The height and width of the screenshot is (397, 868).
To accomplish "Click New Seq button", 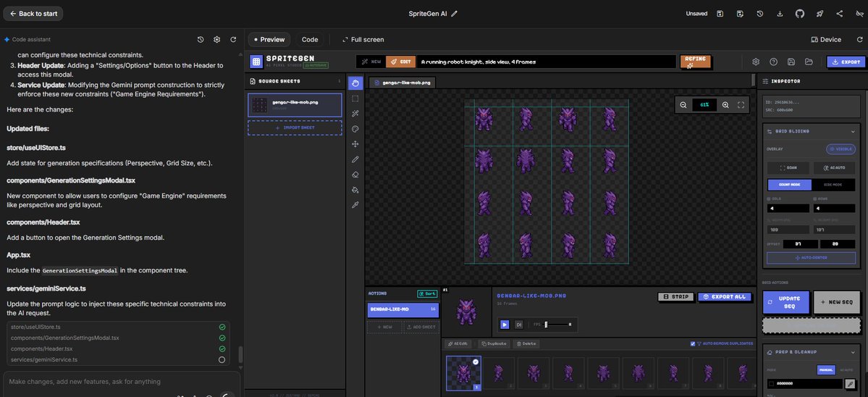I will point(837,302).
